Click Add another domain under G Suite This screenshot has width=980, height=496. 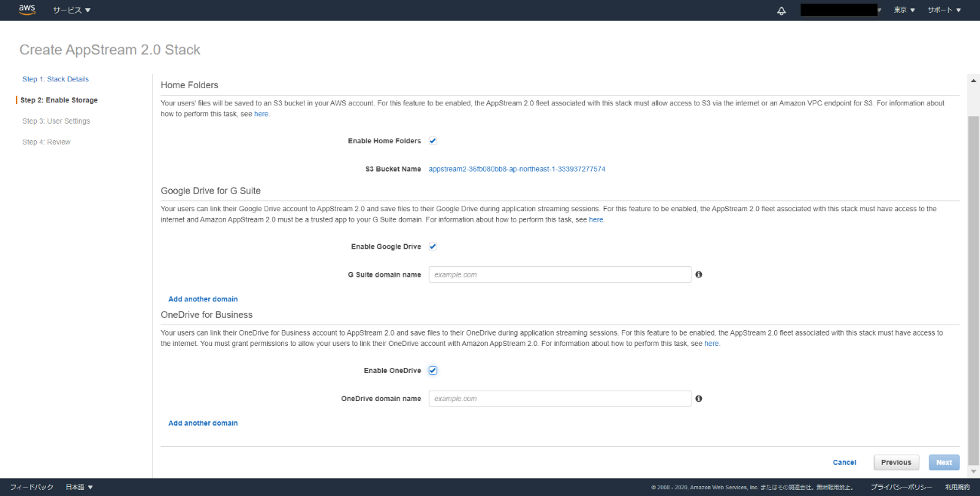click(203, 299)
